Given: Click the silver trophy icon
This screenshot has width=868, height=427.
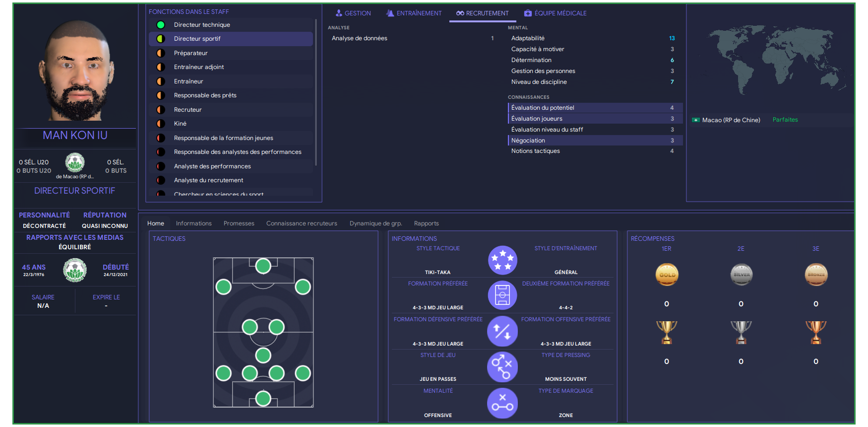Looking at the screenshot, I should (741, 333).
